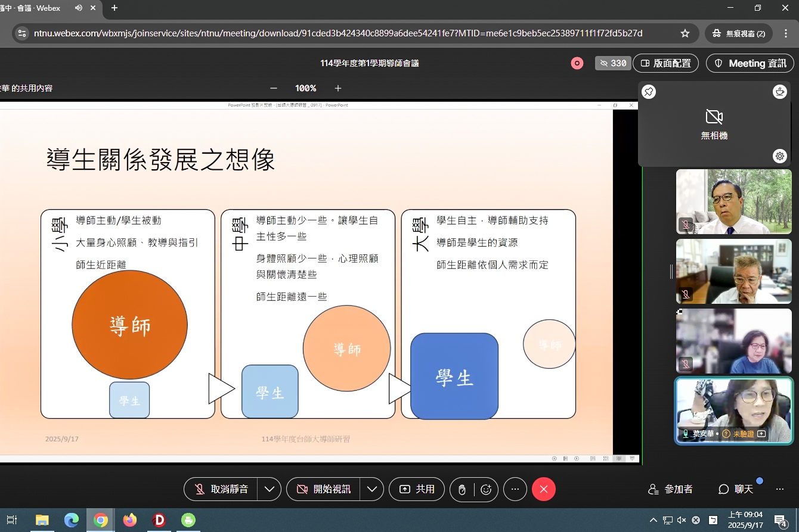799x532 pixels.
Task: Click the highlighted view icon in PowerPoint status bar
Action: [x=619, y=459]
